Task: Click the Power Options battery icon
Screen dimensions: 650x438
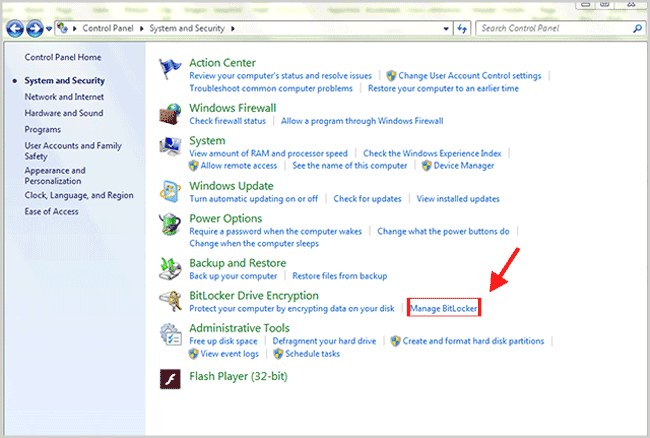Action: 170,224
